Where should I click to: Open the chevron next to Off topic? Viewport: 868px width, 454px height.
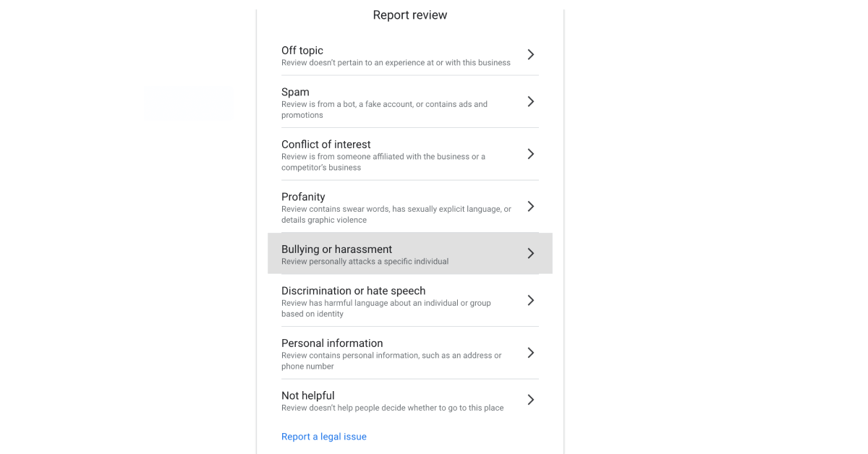(530, 54)
